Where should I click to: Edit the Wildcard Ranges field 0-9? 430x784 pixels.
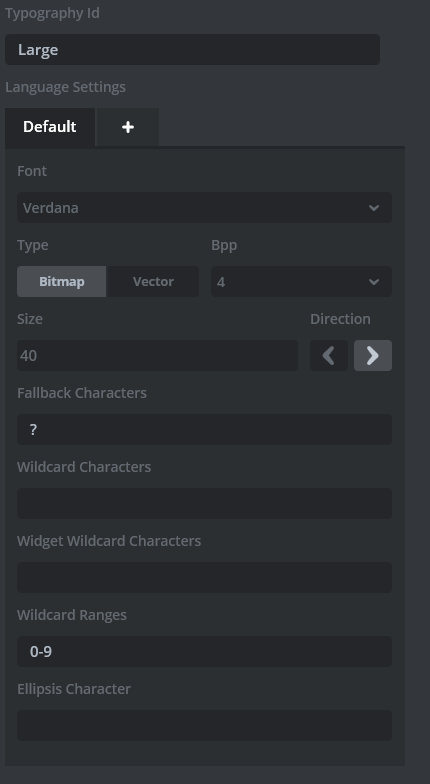coord(204,652)
